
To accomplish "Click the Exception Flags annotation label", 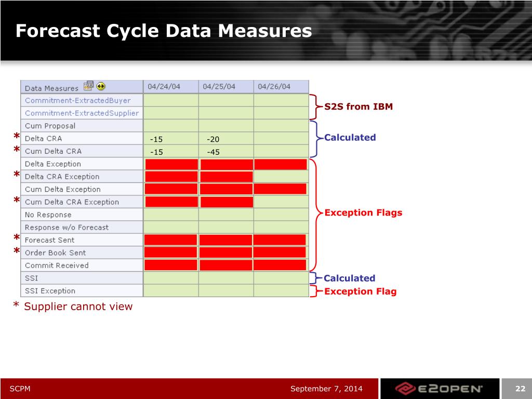I will 363,212.
